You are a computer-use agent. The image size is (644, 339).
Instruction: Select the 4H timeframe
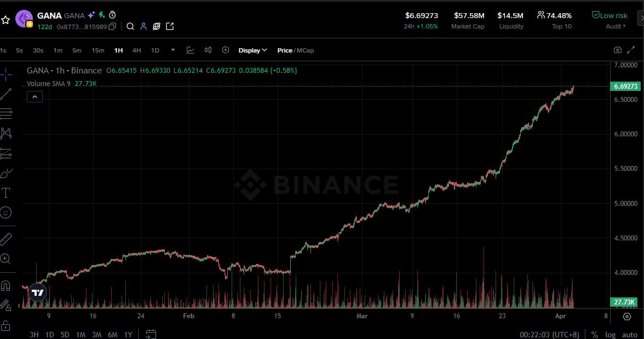point(137,50)
